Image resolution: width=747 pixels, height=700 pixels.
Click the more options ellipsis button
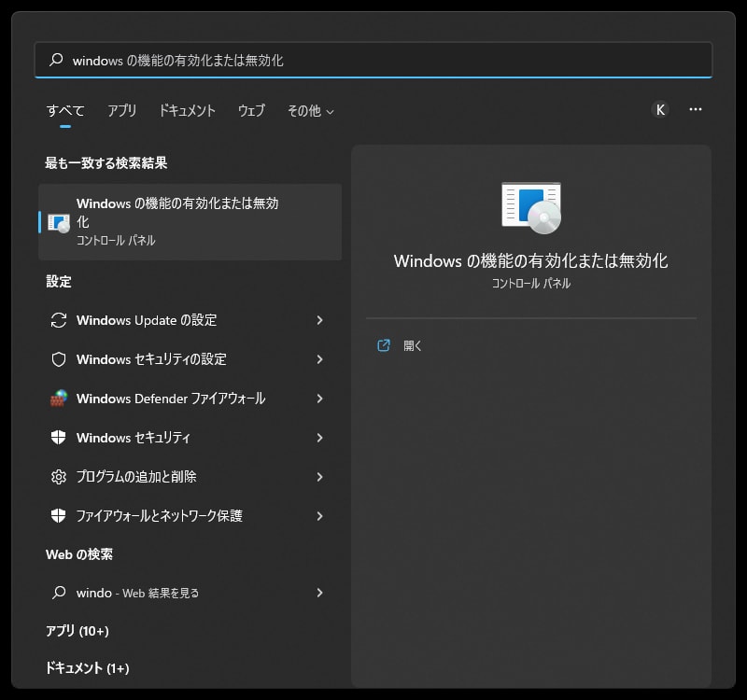tap(696, 109)
